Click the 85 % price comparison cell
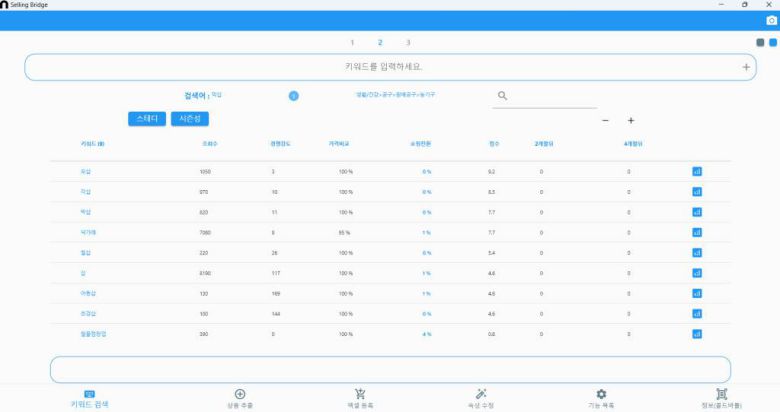The width and height of the screenshot is (780, 412). 344,233
